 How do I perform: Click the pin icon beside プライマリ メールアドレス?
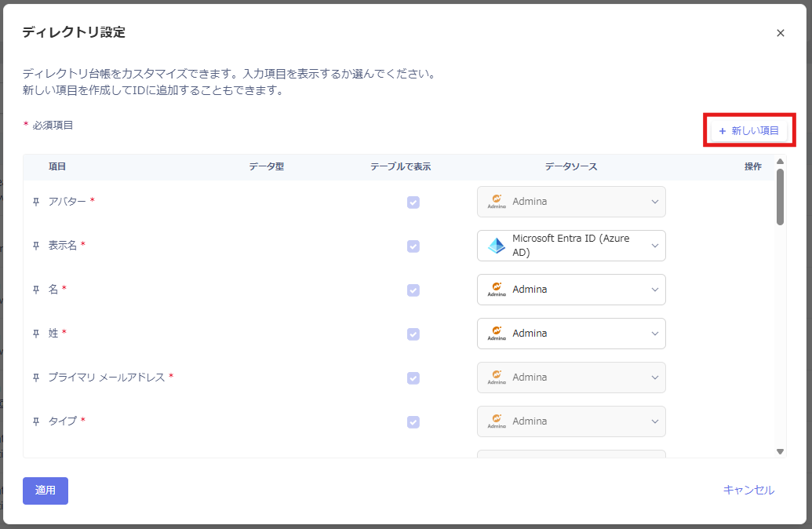coord(36,378)
